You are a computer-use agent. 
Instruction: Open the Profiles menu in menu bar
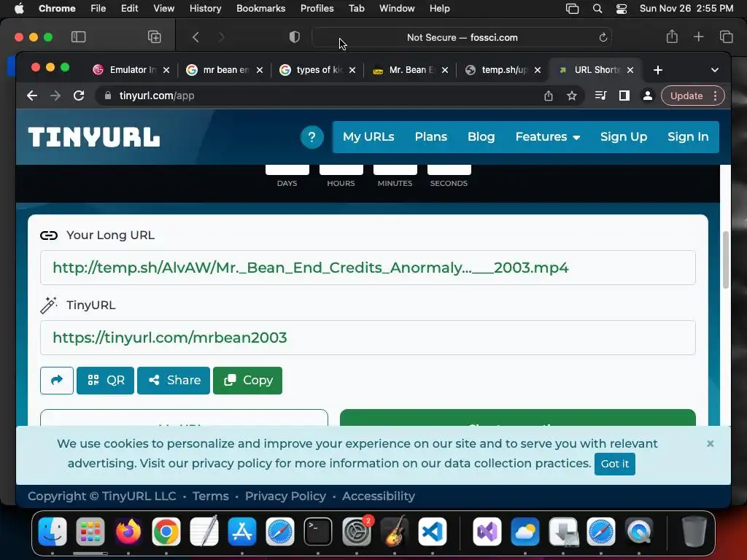317,9
